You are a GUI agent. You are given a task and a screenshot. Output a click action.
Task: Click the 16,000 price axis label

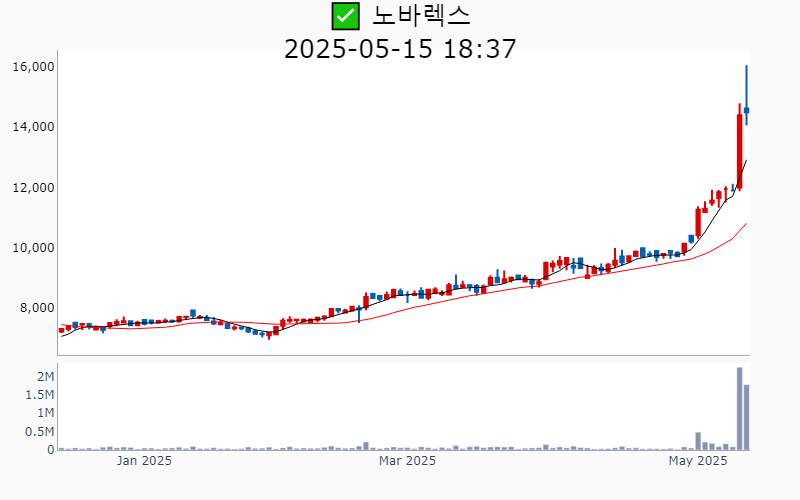pos(33,67)
